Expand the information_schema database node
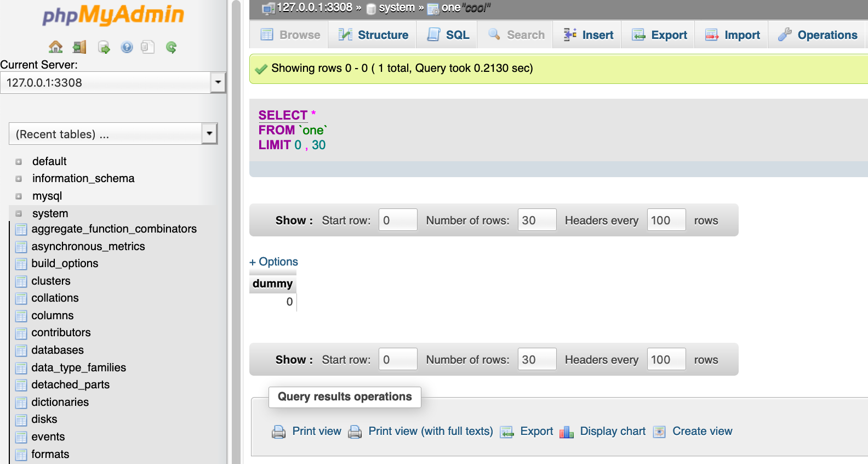This screenshot has width=868, height=464. [x=19, y=179]
